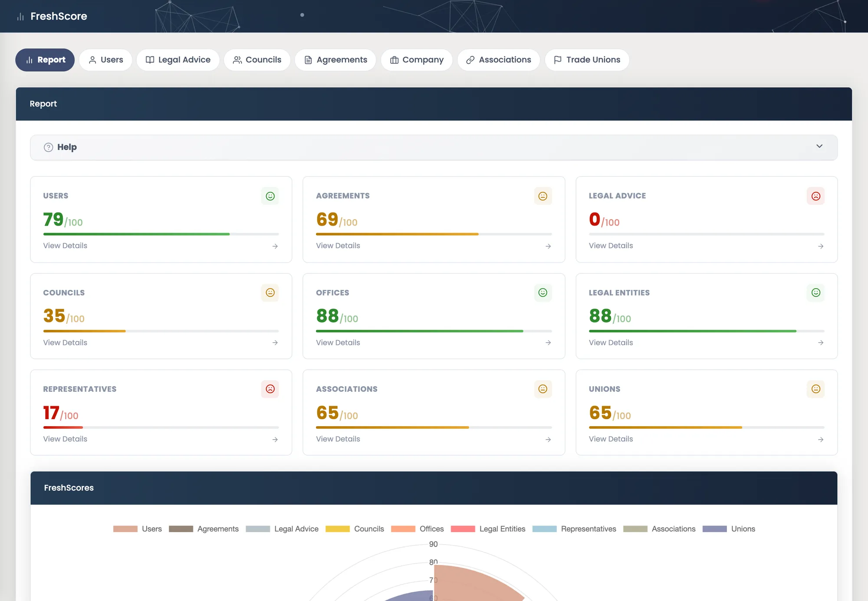
Task: Click the arrow icon on Councils card
Action: pyautogui.click(x=275, y=342)
